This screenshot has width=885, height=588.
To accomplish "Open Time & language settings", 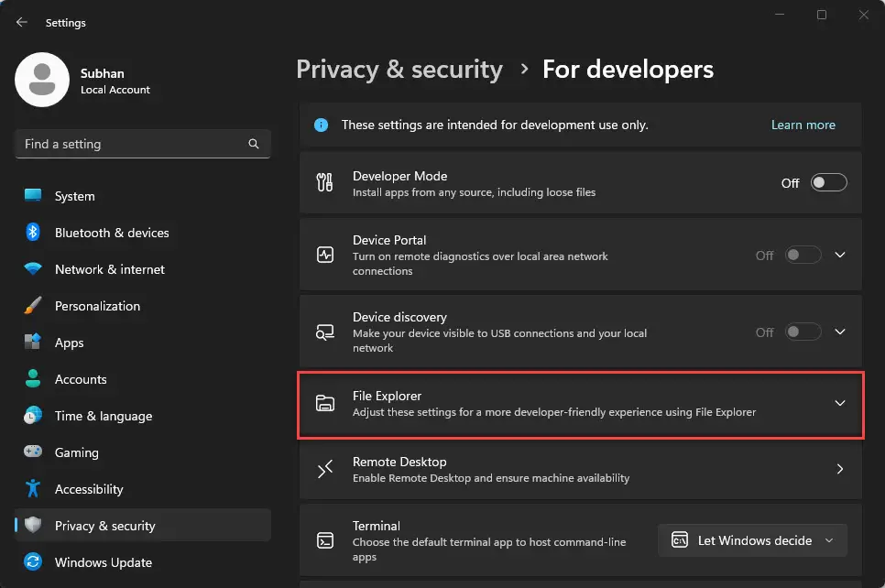I will 143,416.
